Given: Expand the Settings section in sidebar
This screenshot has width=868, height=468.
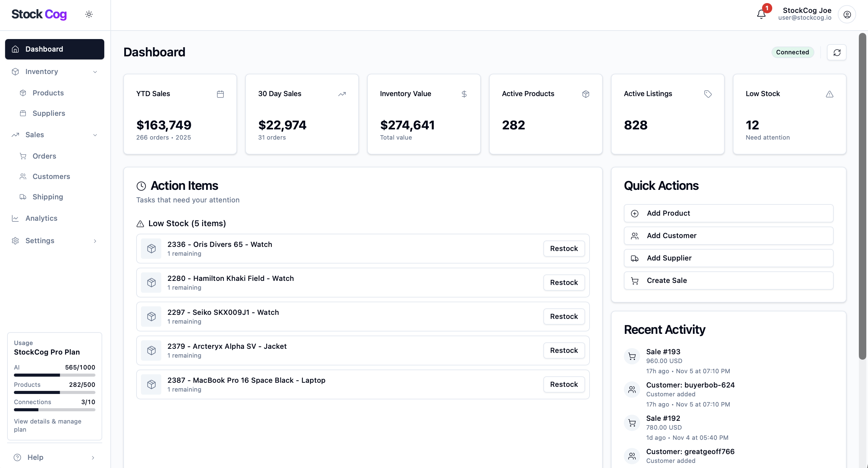Looking at the screenshot, I should point(95,241).
